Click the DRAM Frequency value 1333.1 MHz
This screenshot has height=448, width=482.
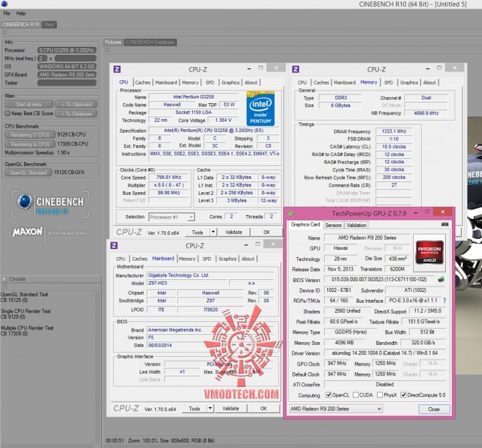(394, 131)
